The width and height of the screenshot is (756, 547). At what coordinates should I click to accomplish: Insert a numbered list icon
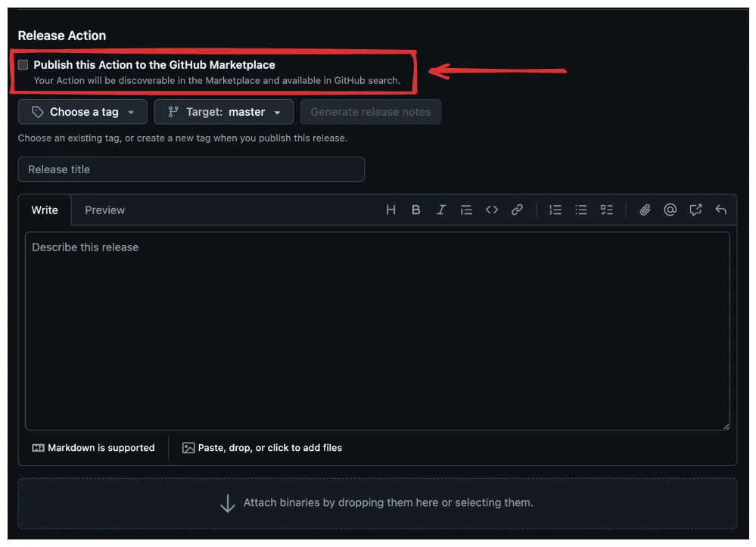click(x=555, y=210)
